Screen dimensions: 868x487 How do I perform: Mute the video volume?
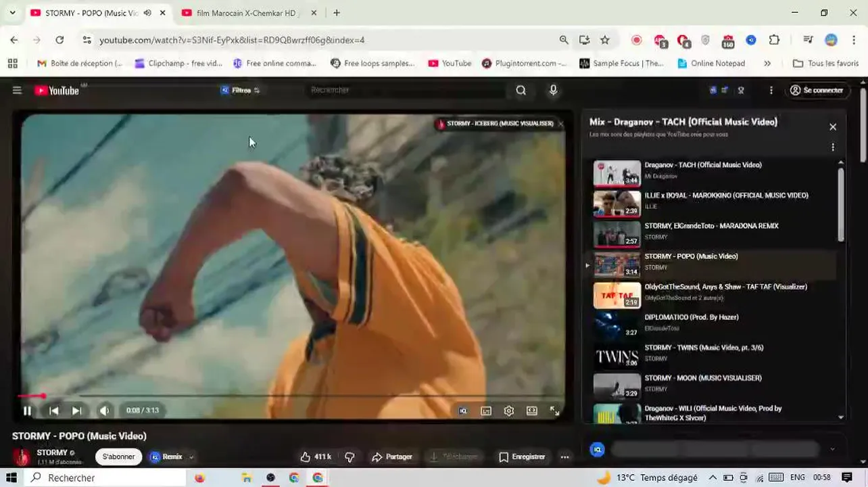(104, 411)
